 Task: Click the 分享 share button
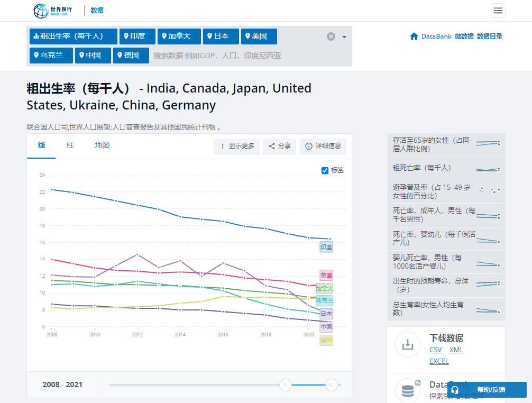coord(280,146)
